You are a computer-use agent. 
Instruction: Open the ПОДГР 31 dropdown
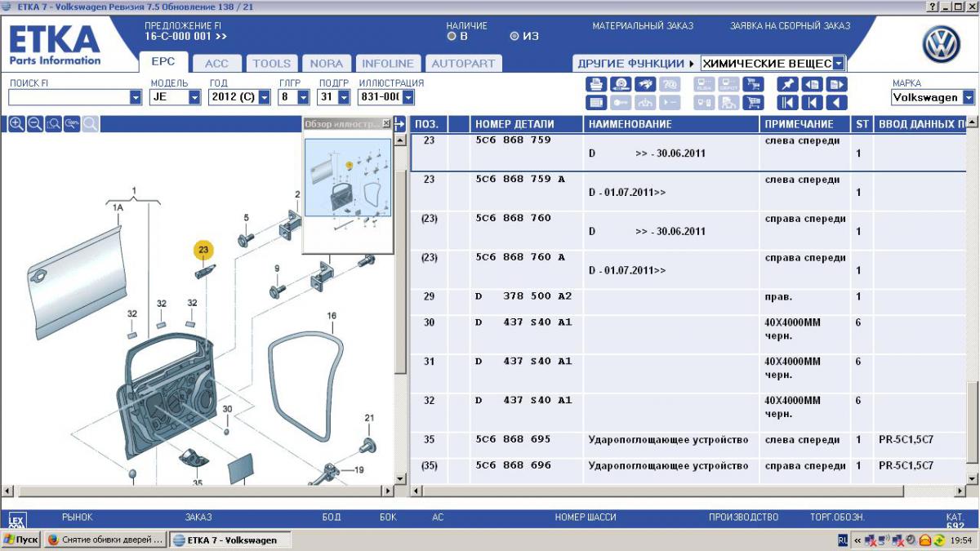click(345, 97)
